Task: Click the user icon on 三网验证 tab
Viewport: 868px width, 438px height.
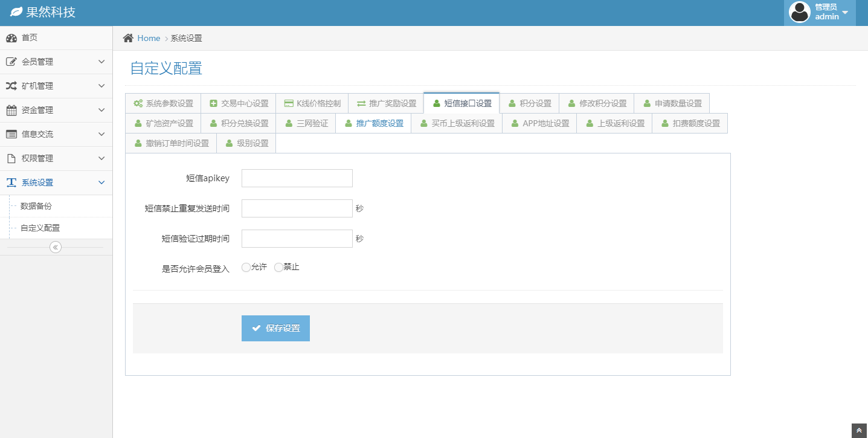Action: coord(289,123)
